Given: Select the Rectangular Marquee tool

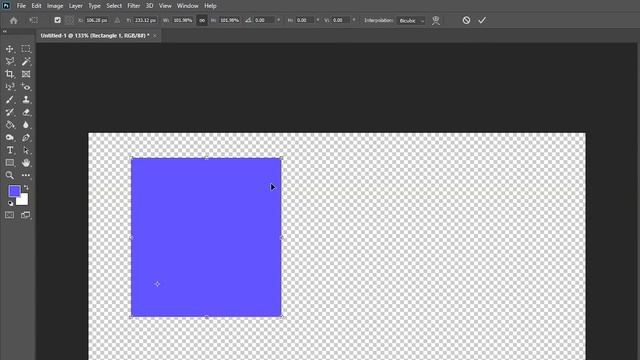Looking at the screenshot, I should pos(26,49).
